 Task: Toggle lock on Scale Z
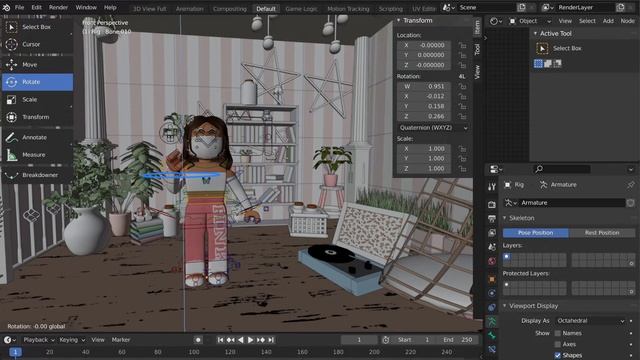[x=462, y=169]
